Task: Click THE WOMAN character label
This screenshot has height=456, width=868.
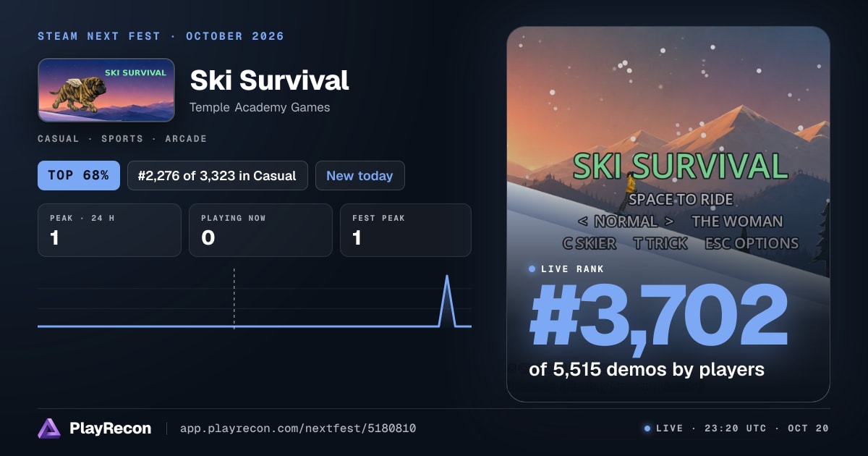Action: point(737,221)
